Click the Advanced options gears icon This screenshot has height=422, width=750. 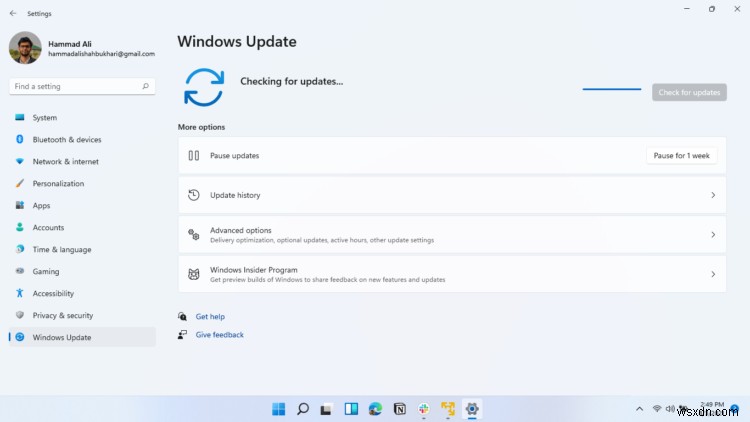pos(194,234)
